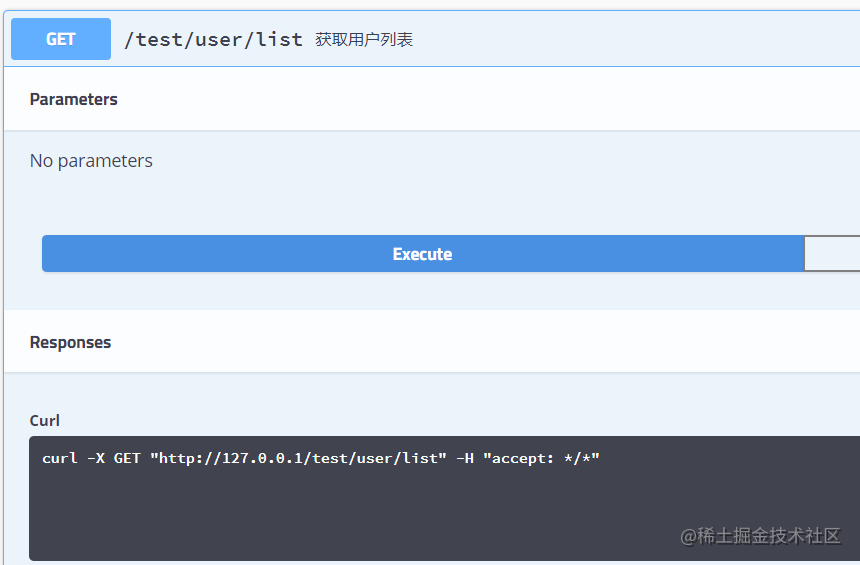Click the 稀土掘金技术社区 watermark text
This screenshot has height=565, width=860.
769,536
